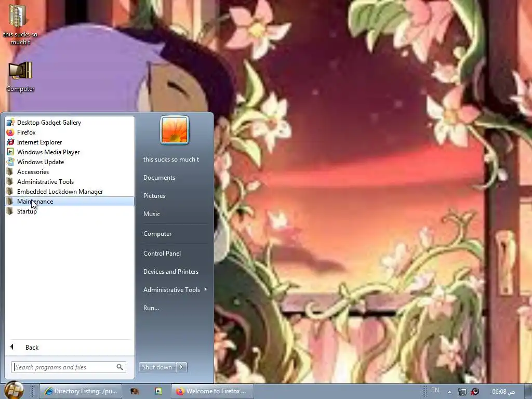Screen dimensions: 532x399
Task: Open the shut down options arrow
Action: (x=181, y=367)
